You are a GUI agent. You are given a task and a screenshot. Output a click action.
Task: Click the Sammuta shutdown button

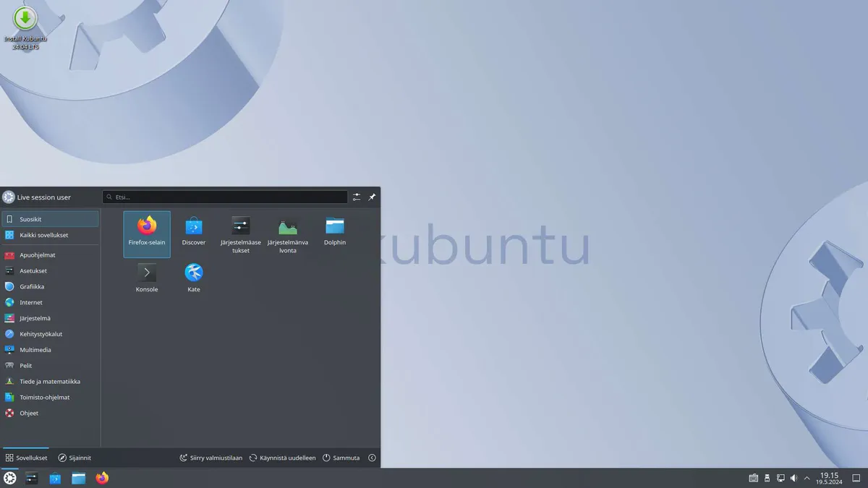(341, 458)
